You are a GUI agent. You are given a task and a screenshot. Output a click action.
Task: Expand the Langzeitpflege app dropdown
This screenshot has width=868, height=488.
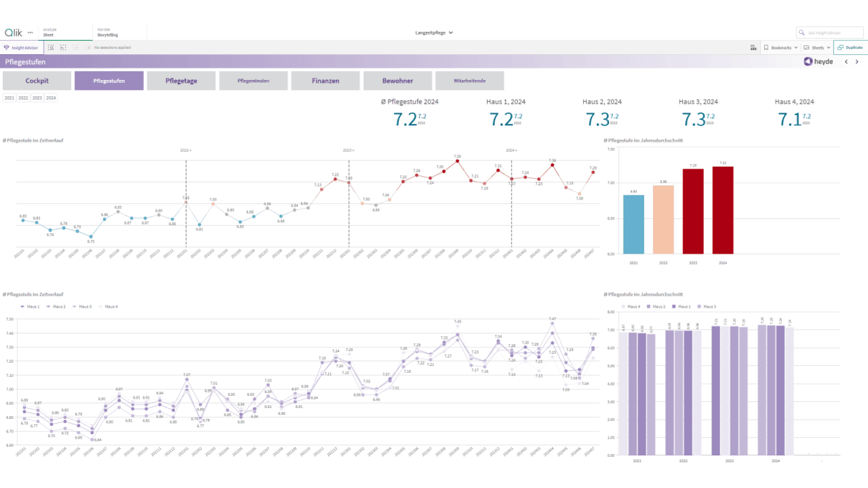[x=434, y=33]
